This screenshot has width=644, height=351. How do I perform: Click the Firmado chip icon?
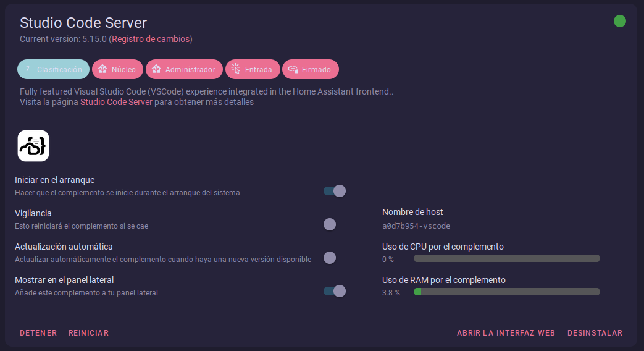tap(293, 70)
